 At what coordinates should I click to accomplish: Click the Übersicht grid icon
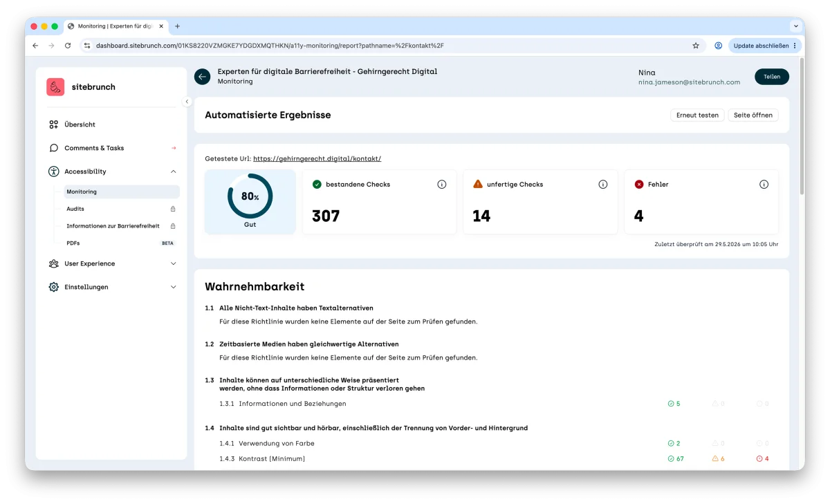[x=54, y=124]
